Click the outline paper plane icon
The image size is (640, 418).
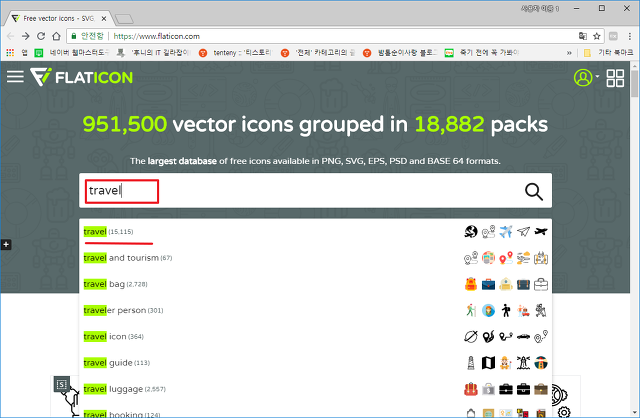pyautogui.click(x=523, y=231)
